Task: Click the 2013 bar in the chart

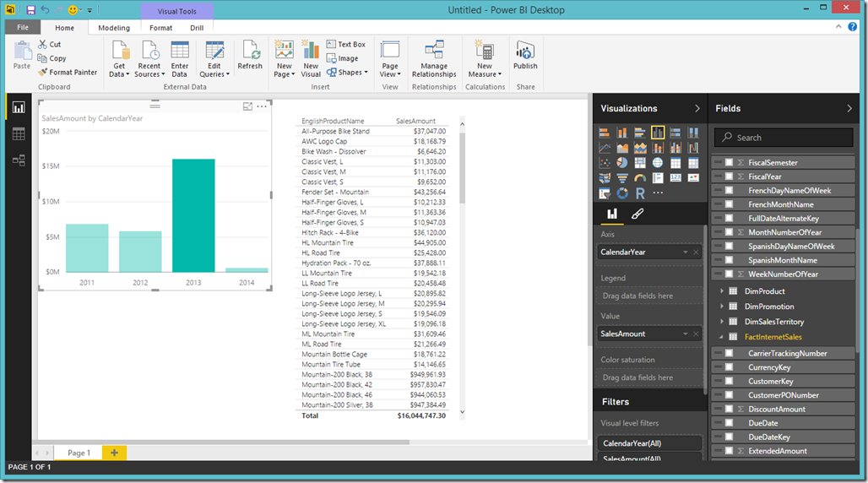Action: pos(193,215)
